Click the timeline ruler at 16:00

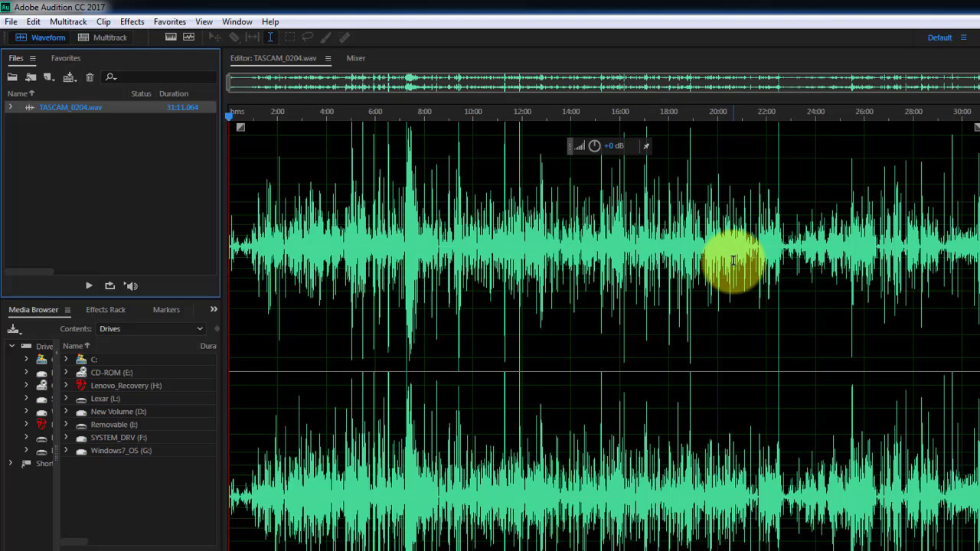coord(620,112)
